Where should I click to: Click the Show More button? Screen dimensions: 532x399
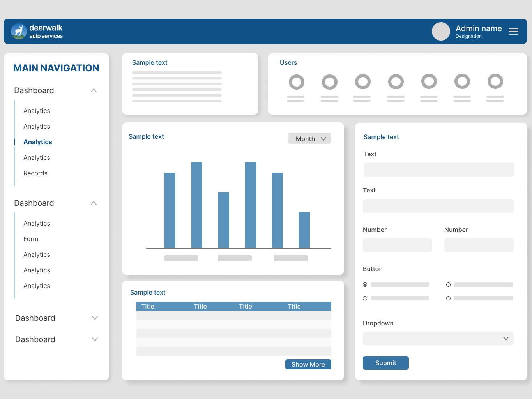(x=308, y=364)
